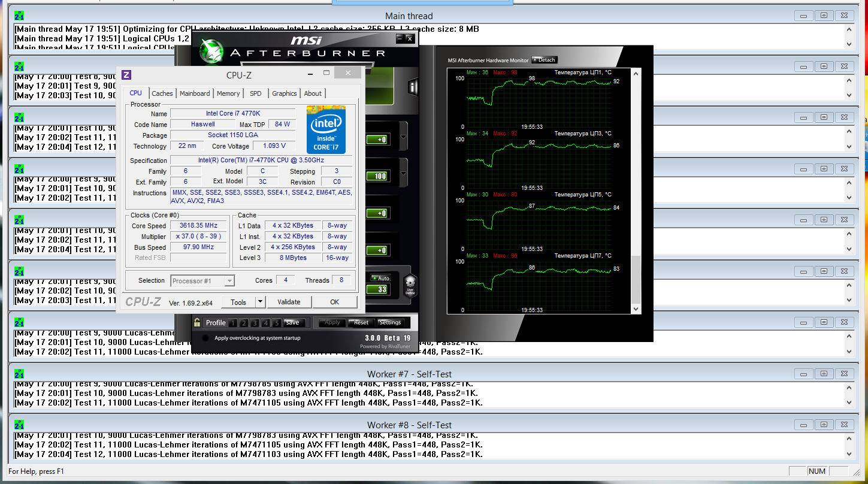Close the MSI Afterburner window
The image size is (868, 484).
[x=410, y=38]
